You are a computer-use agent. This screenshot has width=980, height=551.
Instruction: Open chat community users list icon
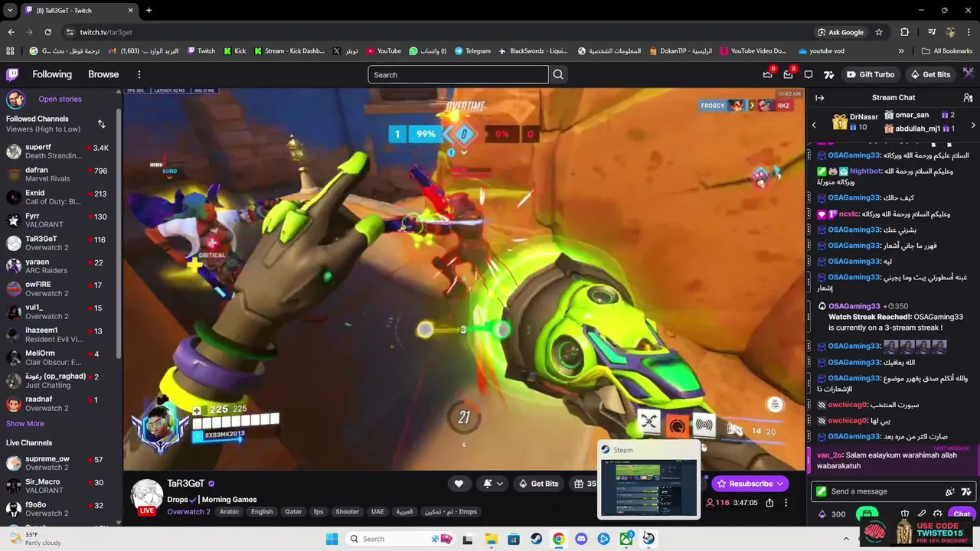[x=968, y=97]
